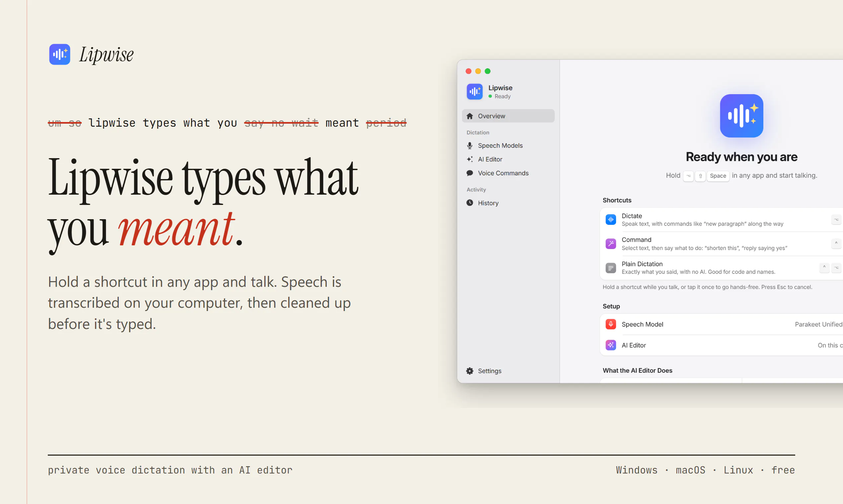This screenshot has height=504, width=843.
Task: Select AI Editor in the sidebar
Action: pyautogui.click(x=508, y=159)
